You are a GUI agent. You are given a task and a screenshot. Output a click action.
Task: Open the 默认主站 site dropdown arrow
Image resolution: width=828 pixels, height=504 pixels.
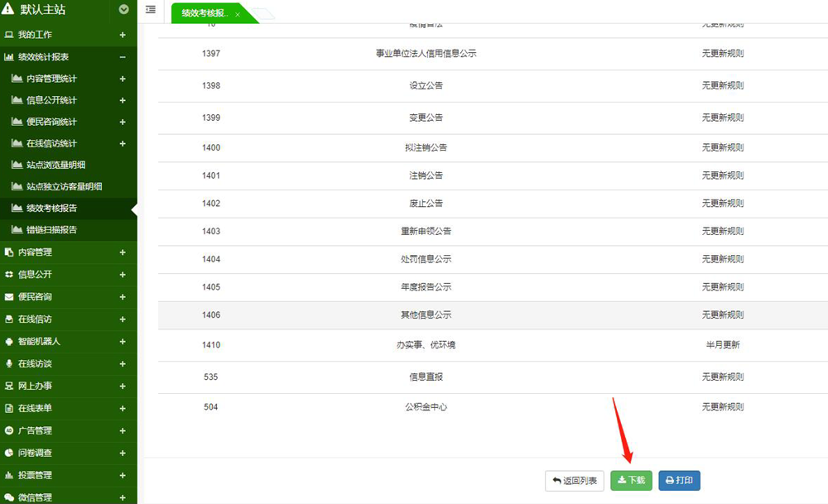pos(124,10)
